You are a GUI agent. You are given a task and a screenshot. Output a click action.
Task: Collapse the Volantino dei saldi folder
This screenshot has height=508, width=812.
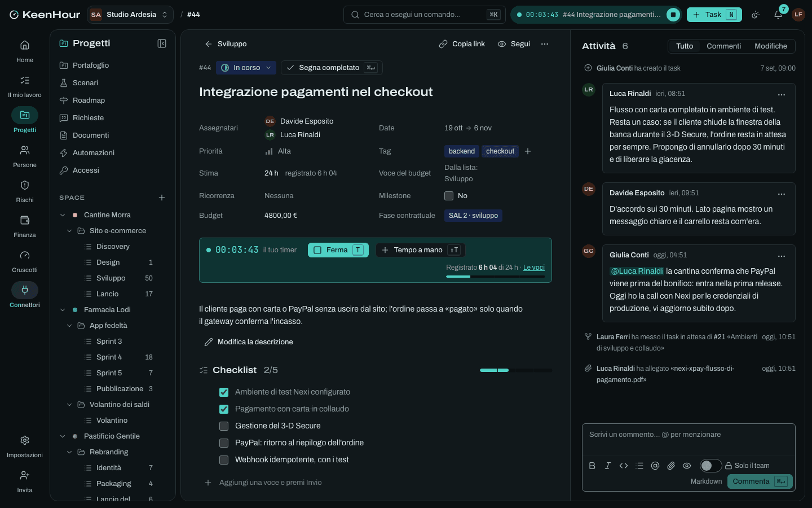pos(69,405)
